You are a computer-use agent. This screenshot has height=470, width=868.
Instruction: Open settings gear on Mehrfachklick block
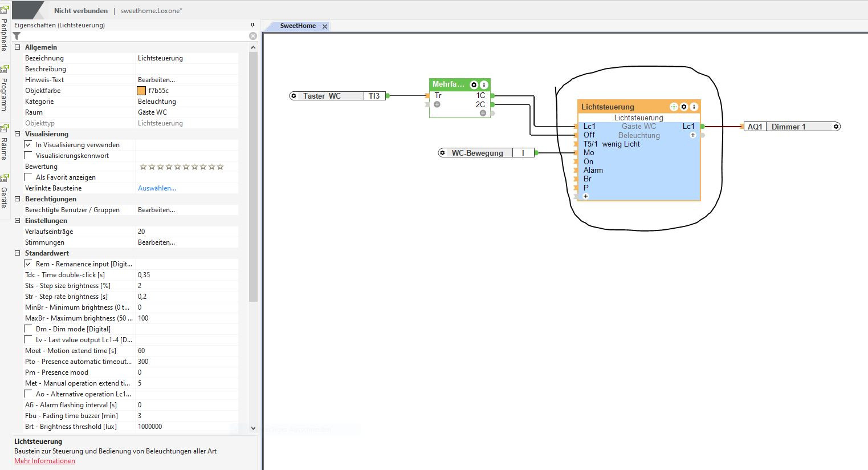pos(474,84)
